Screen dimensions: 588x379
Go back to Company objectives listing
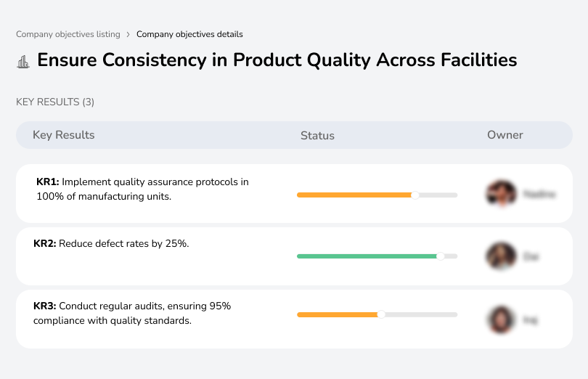pyautogui.click(x=68, y=34)
